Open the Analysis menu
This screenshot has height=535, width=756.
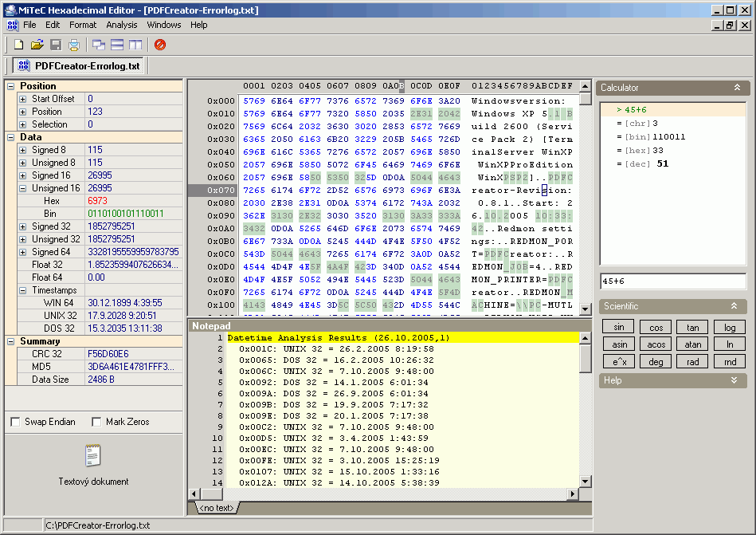122,25
